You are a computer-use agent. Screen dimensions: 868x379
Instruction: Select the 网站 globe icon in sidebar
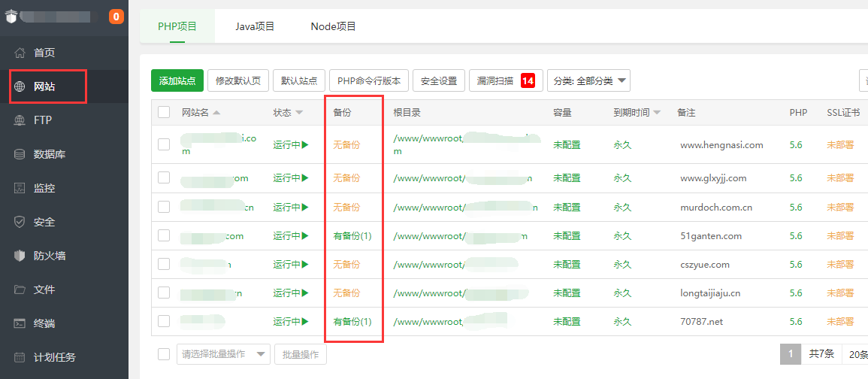pos(20,87)
